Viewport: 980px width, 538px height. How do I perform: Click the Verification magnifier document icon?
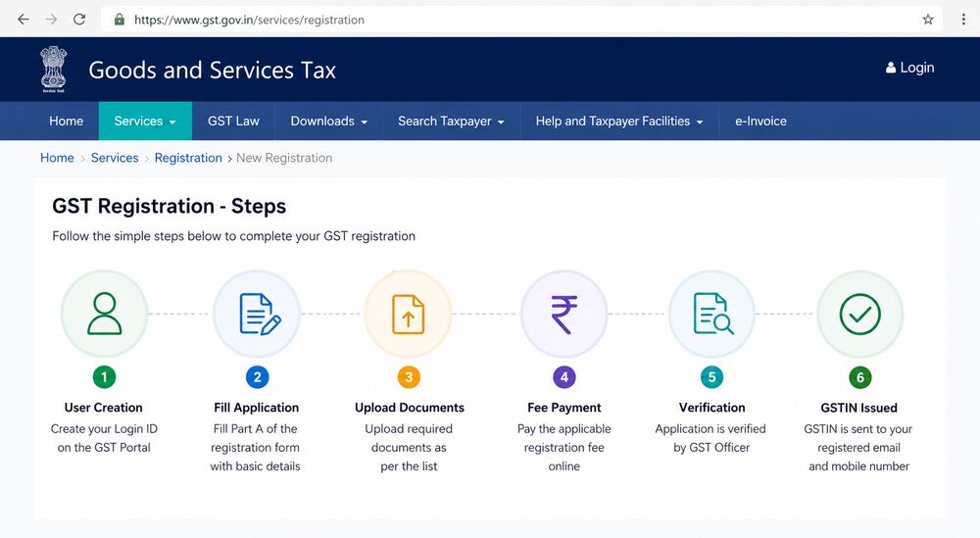(713, 314)
